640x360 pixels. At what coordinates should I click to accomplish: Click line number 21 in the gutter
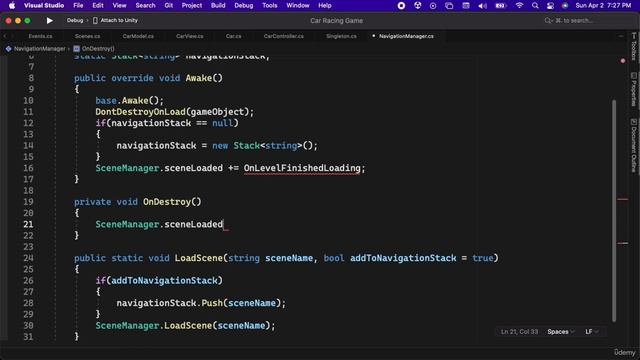[28, 224]
